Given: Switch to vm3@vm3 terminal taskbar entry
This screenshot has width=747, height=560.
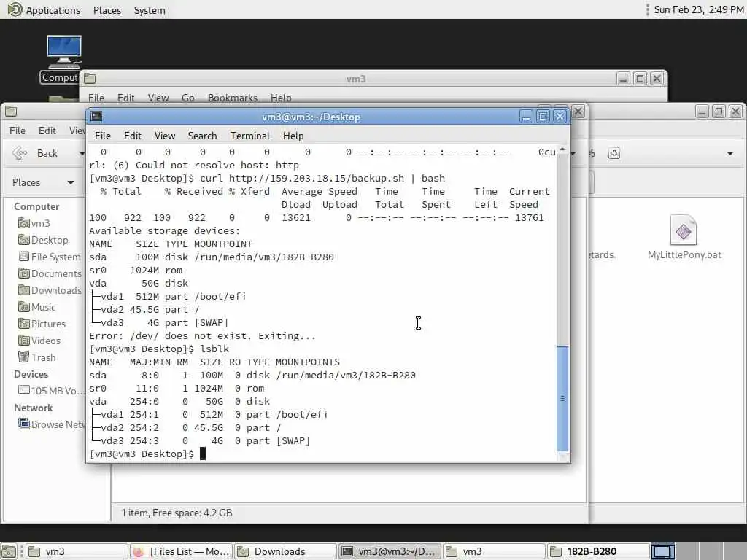Looking at the screenshot, I should [390, 551].
